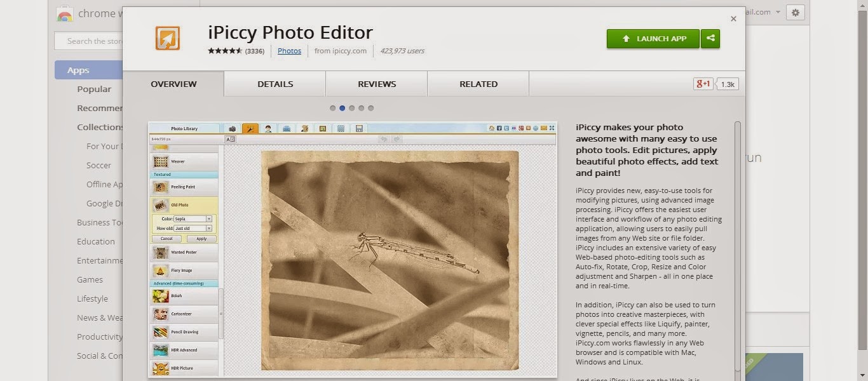Open the Lifestyle category
Screen dimensions: 868x381
click(x=92, y=298)
